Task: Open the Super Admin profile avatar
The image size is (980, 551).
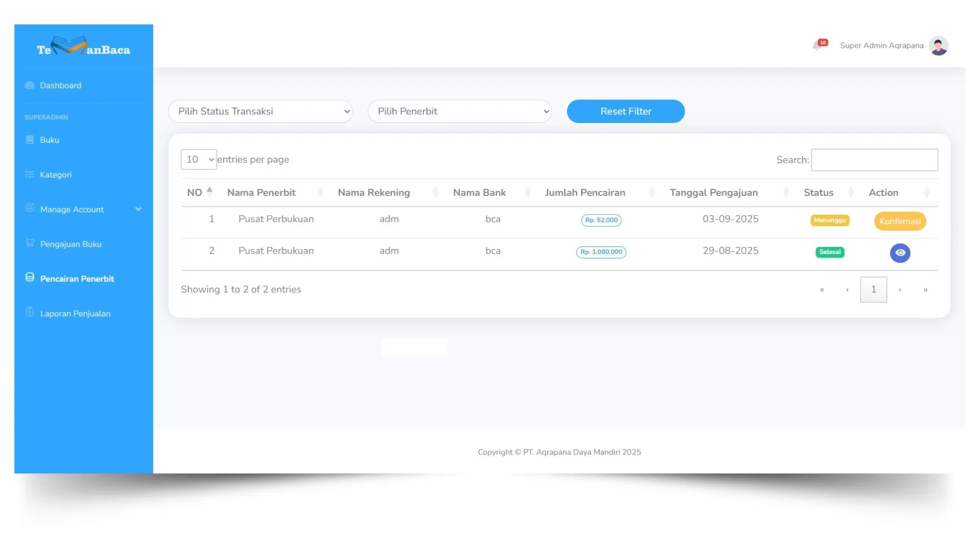Action: pos(938,46)
